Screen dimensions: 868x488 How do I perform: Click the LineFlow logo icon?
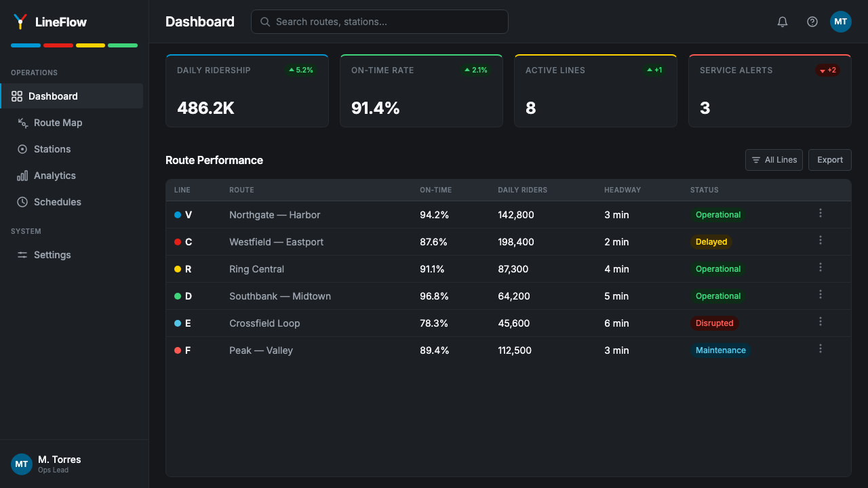(x=20, y=22)
